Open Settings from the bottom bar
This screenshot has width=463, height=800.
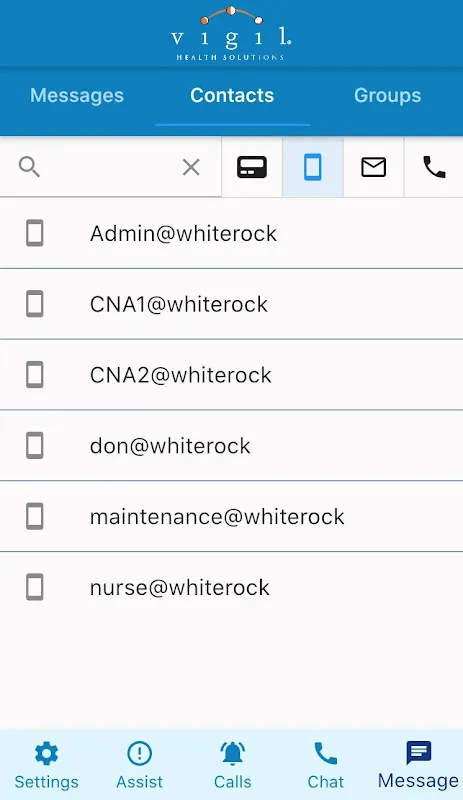(46, 765)
